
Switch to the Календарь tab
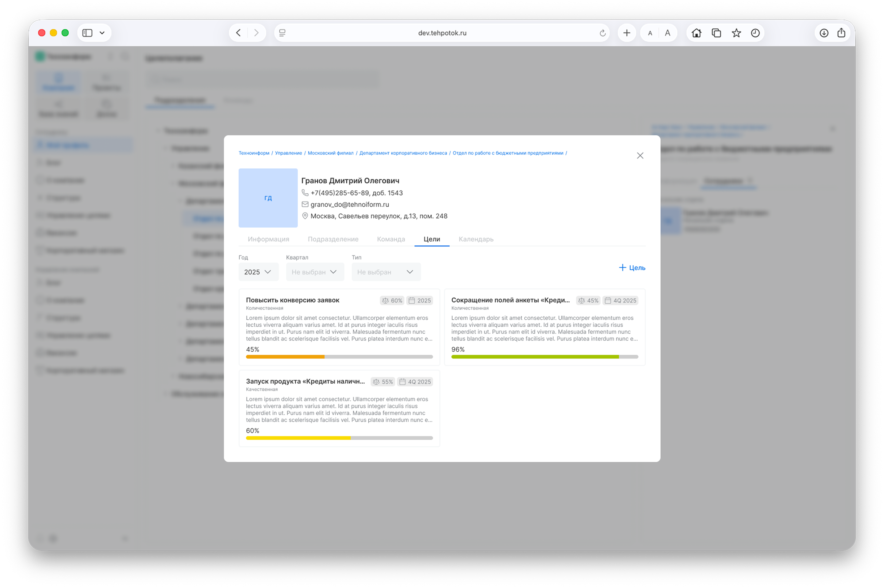point(476,239)
